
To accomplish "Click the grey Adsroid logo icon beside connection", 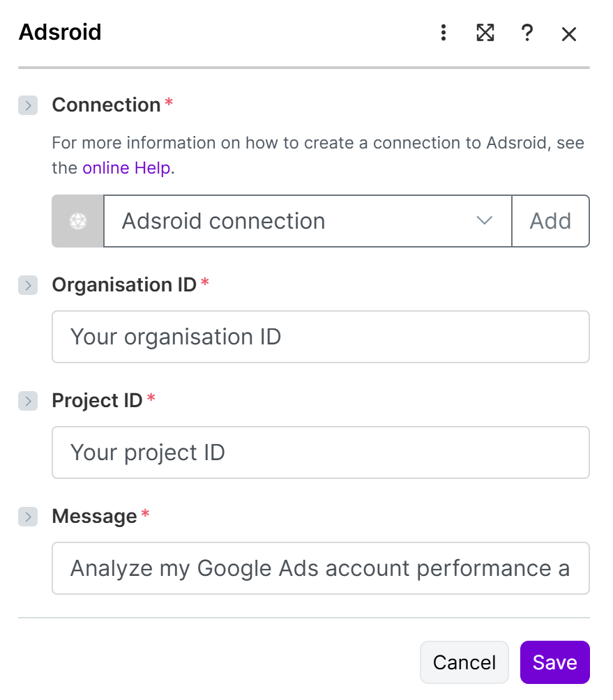I will [77, 221].
